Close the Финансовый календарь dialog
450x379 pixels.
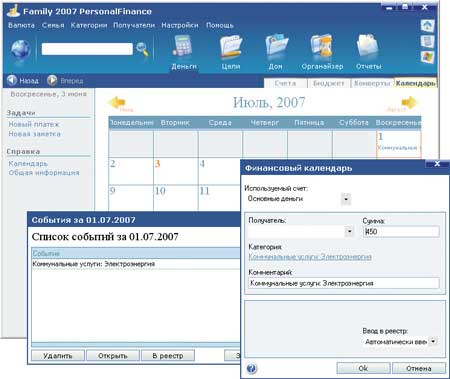[x=437, y=164]
